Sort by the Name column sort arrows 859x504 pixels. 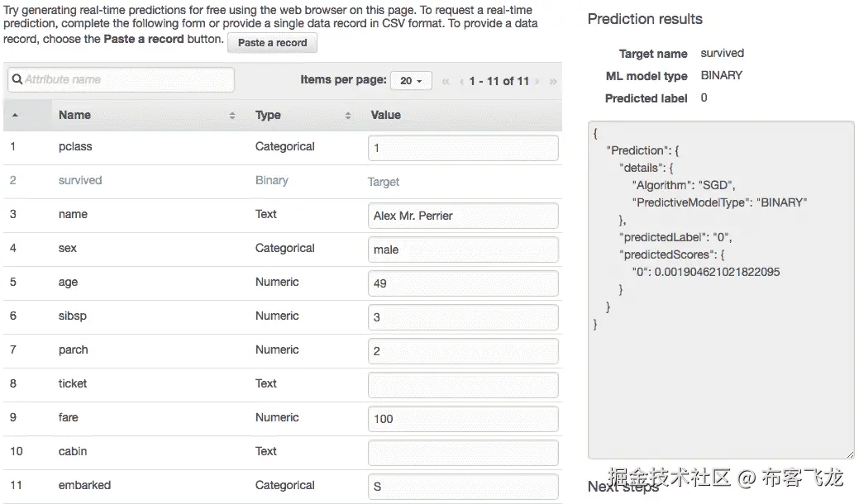[x=232, y=116]
